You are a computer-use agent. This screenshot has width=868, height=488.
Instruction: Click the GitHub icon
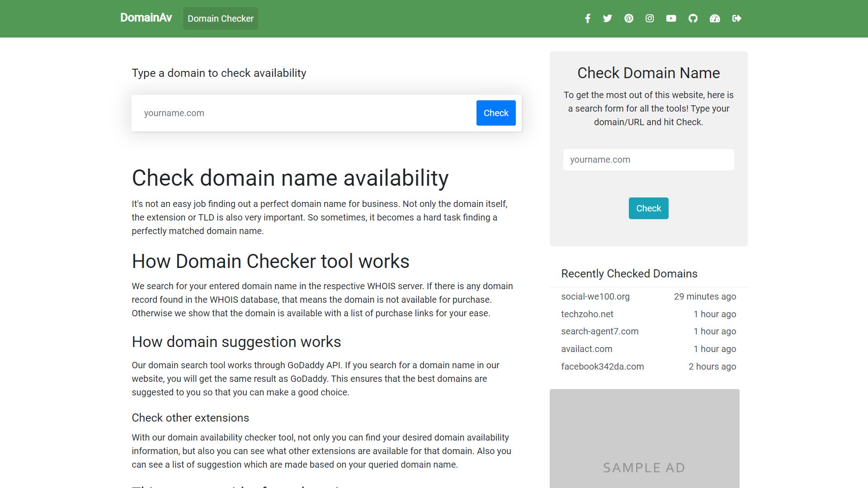[x=693, y=19]
